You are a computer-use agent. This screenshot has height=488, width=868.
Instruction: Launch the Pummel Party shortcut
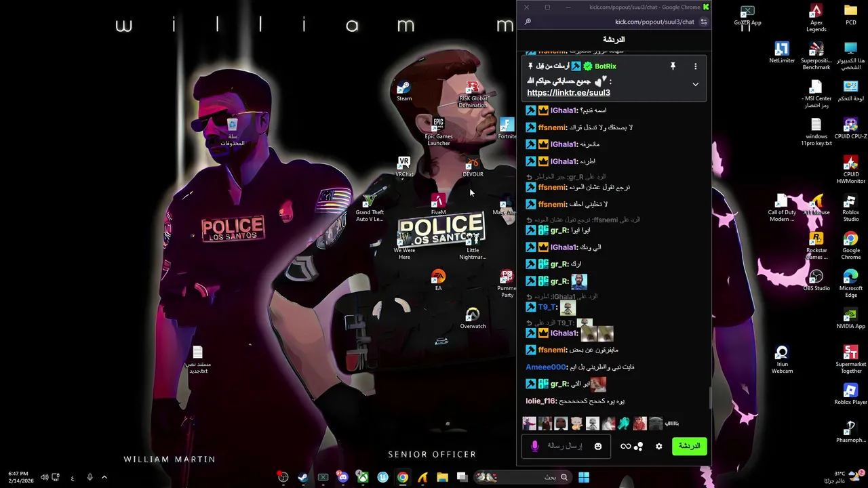tap(507, 284)
